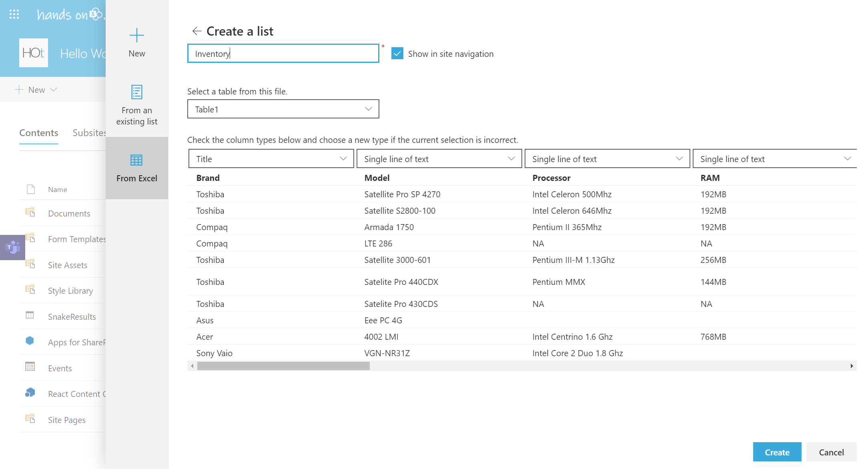This screenshot has height=469, width=868.
Task: Click the Events list icon
Action: (x=30, y=367)
